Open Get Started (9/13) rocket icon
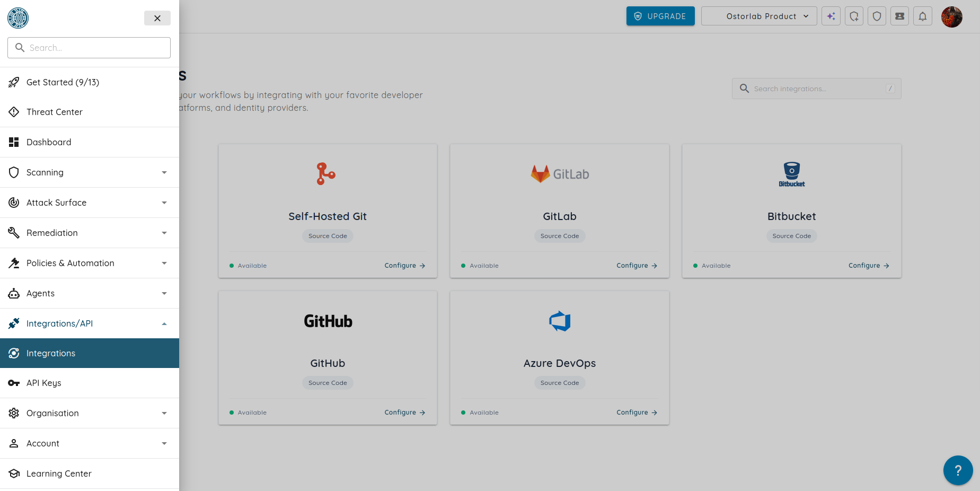980x491 pixels. click(x=14, y=82)
